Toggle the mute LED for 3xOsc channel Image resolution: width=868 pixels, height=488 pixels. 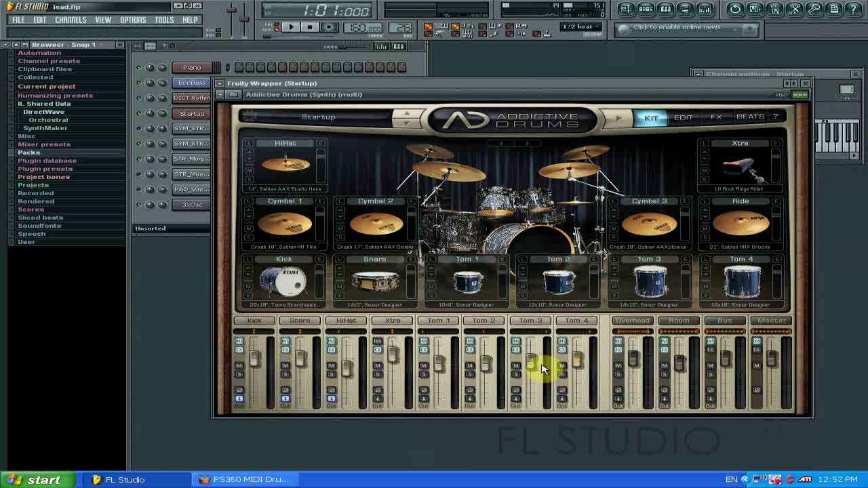click(138, 205)
